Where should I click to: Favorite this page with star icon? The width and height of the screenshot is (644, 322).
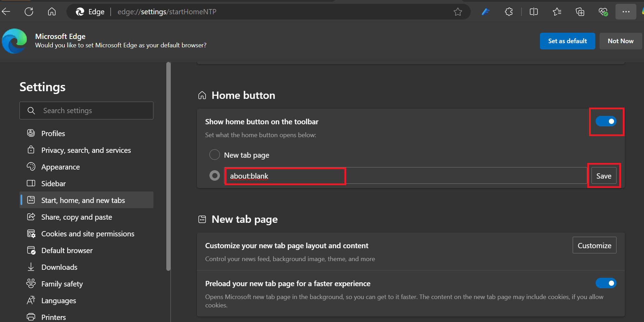[458, 12]
